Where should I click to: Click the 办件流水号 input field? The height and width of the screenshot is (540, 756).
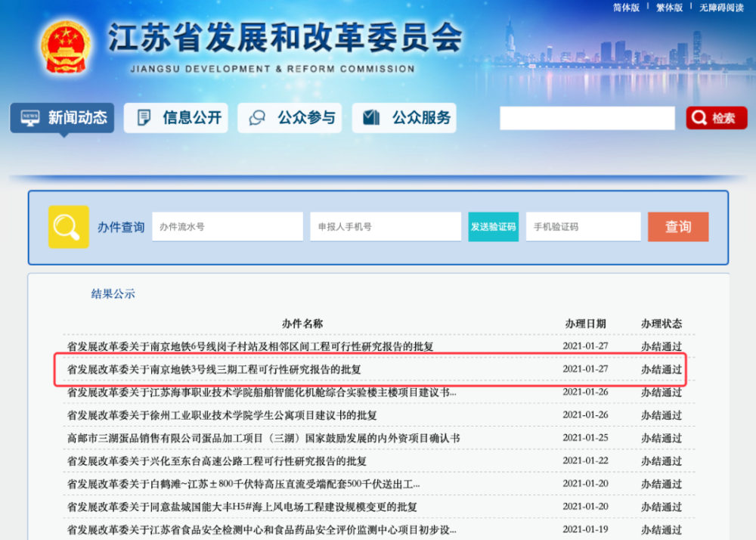227,227
